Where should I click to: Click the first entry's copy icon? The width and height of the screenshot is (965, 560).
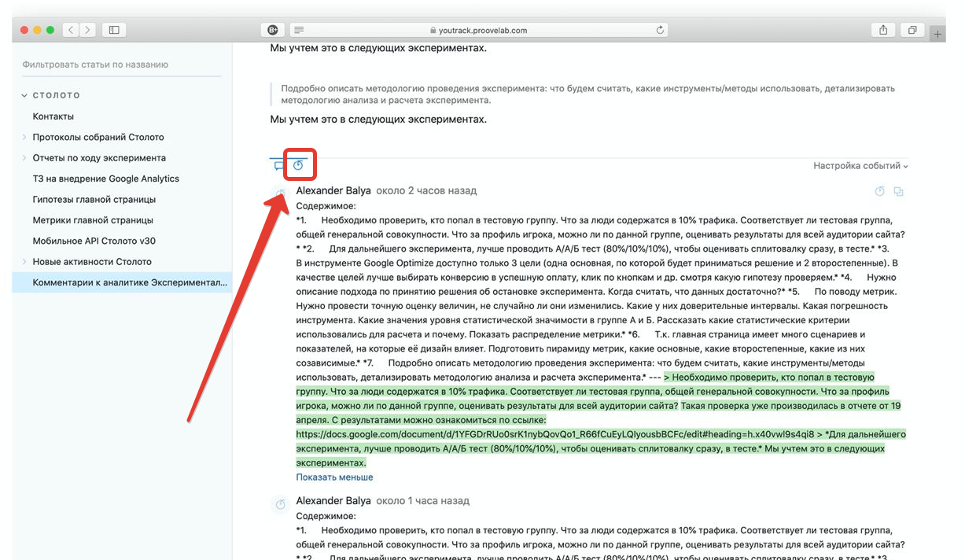pos(898,191)
